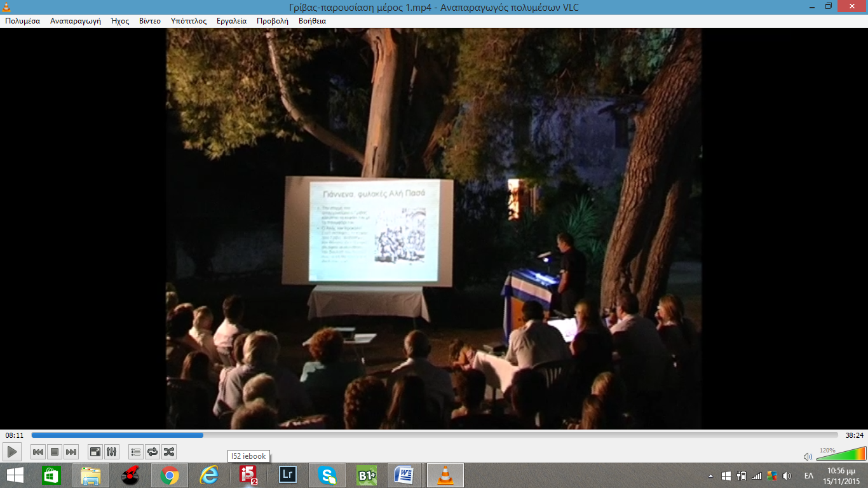Open network signal tray icon
Viewport: 868px width, 488px height.
pos(756,476)
